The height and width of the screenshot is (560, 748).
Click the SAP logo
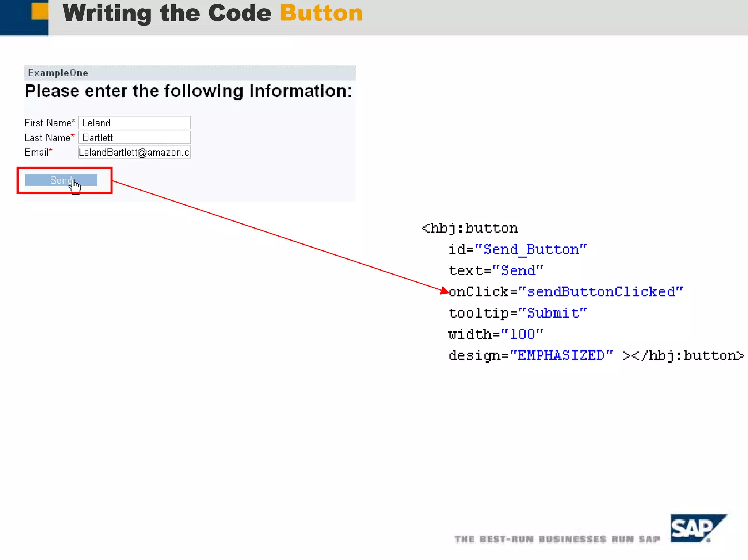pos(699,528)
